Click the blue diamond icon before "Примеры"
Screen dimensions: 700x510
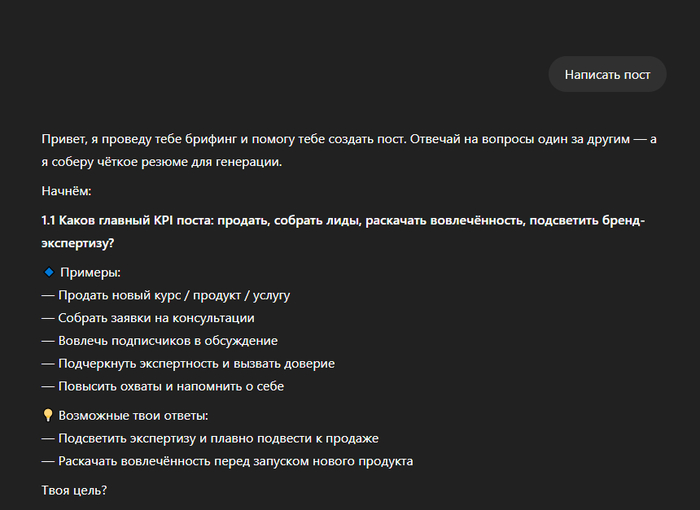47,272
